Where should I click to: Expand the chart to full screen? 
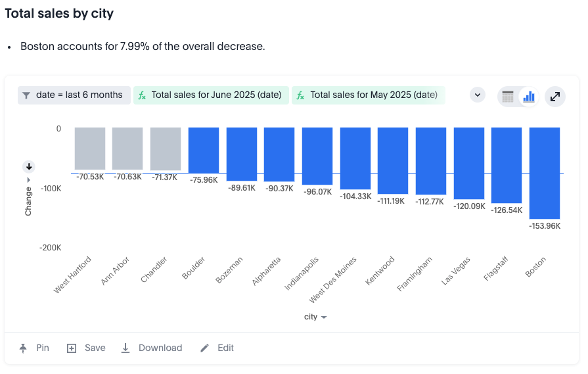[555, 97]
